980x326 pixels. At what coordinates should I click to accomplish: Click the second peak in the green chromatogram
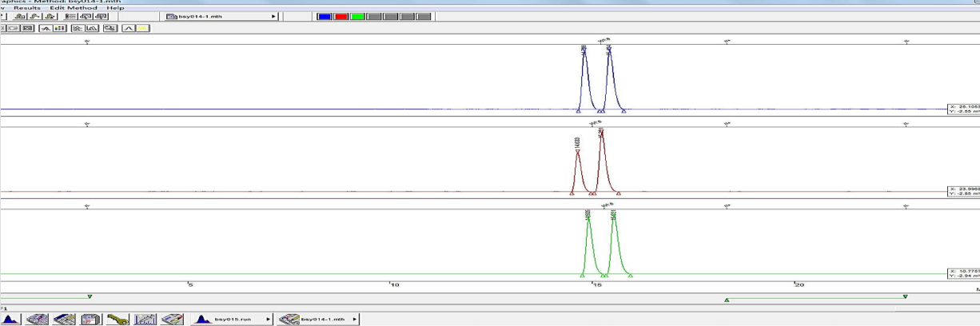pyautogui.click(x=614, y=244)
